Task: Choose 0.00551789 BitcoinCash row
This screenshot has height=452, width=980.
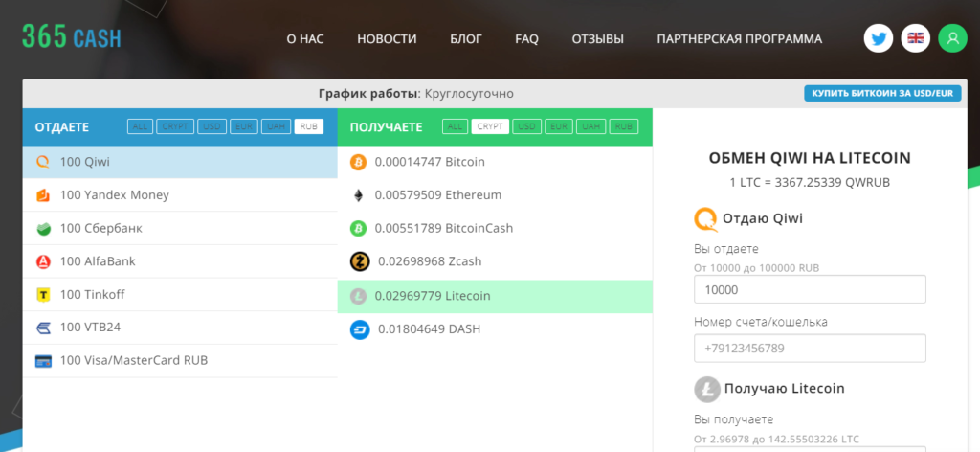Action: [495, 228]
